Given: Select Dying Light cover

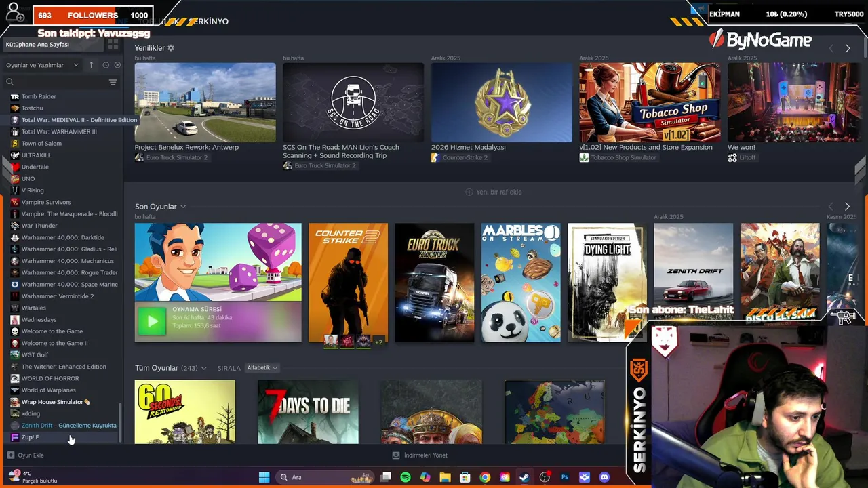Looking at the screenshot, I should (607, 283).
